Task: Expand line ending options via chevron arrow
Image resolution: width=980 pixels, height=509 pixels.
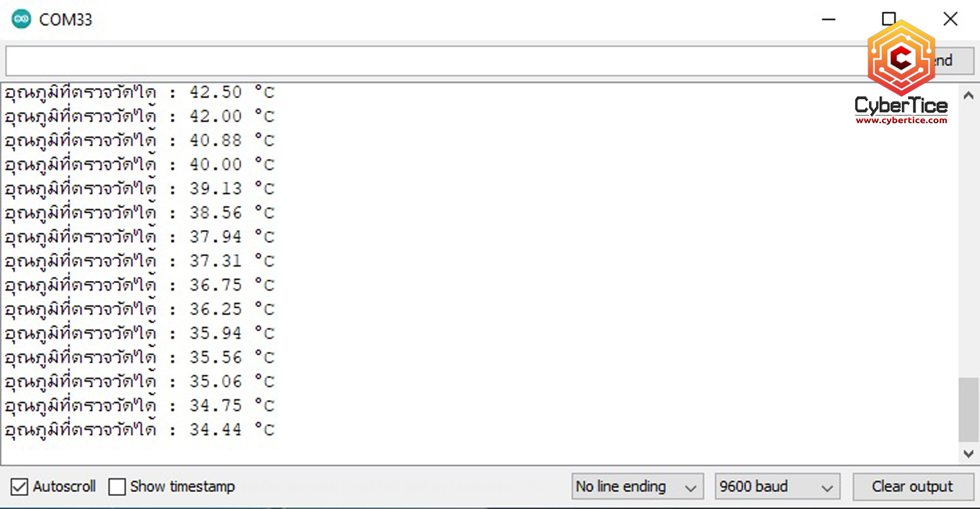Action: (x=690, y=488)
